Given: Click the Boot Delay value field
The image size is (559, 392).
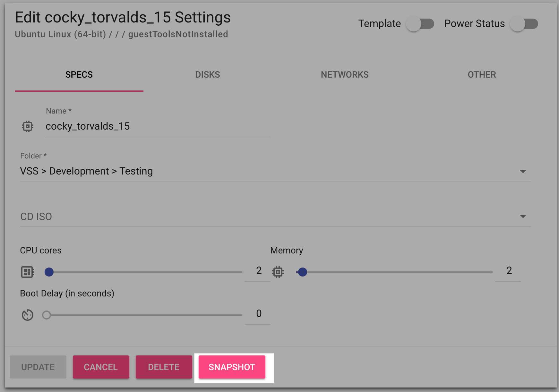Looking at the screenshot, I should (x=258, y=314).
